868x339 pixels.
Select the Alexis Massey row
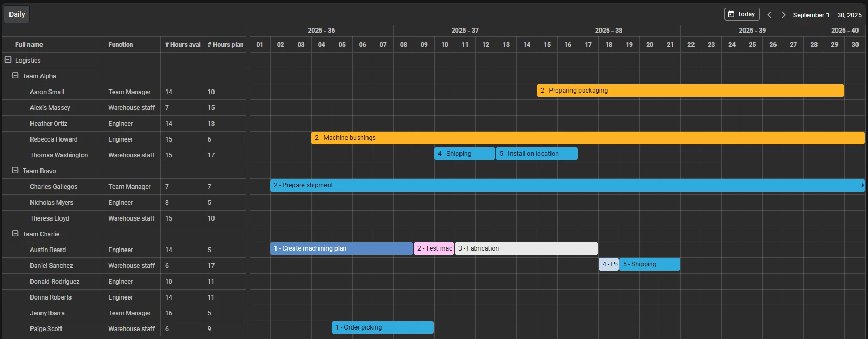coord(124,107)
